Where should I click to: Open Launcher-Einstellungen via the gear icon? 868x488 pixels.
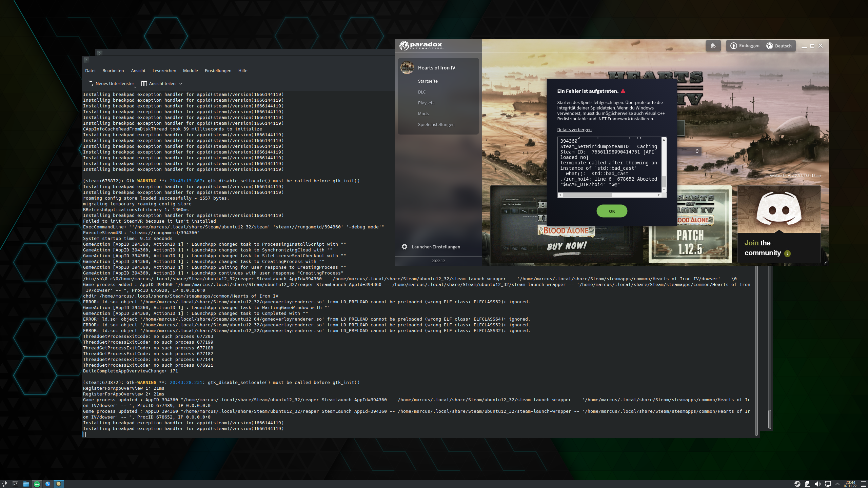[405, 247]
